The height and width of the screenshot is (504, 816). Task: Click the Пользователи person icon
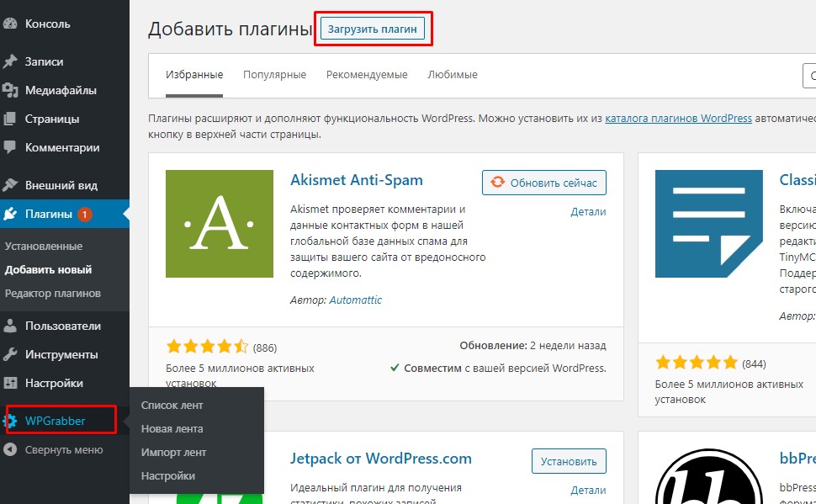pyautogui.click(x=10, y=326)
